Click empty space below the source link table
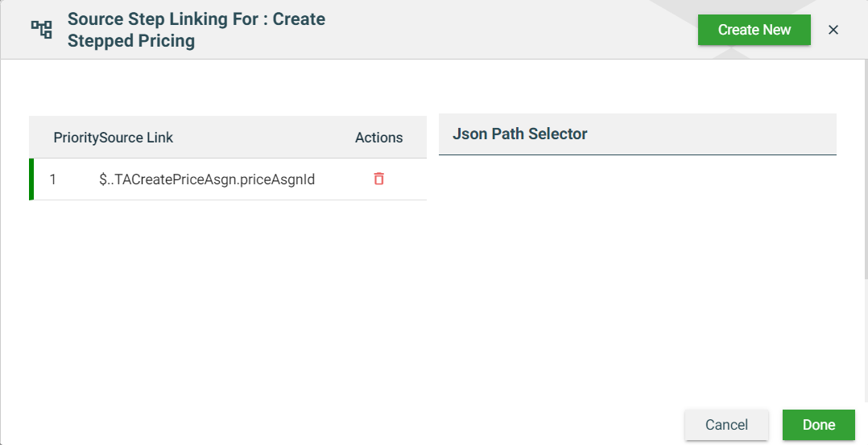The width and height of the screenshot is (868, 445). 227,306
